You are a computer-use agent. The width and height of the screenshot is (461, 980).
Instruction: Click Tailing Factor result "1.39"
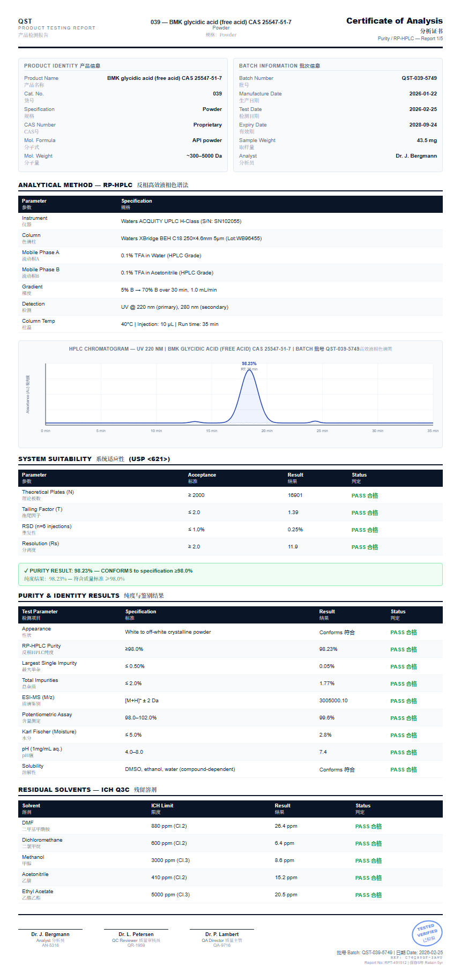pos(293,513)
